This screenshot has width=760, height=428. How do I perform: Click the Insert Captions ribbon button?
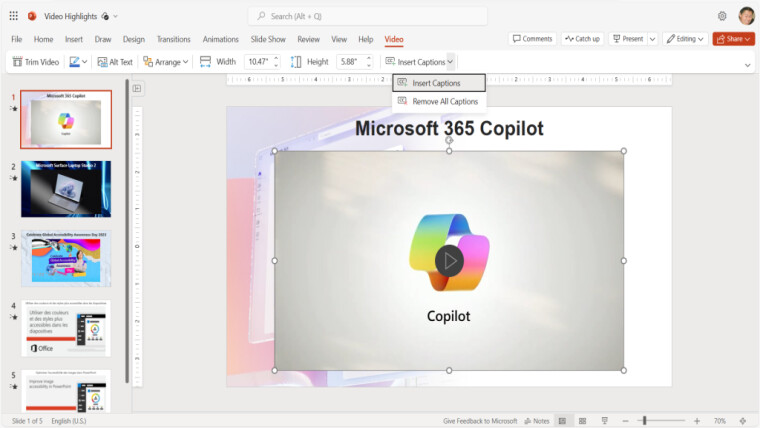tap(415, 62)
